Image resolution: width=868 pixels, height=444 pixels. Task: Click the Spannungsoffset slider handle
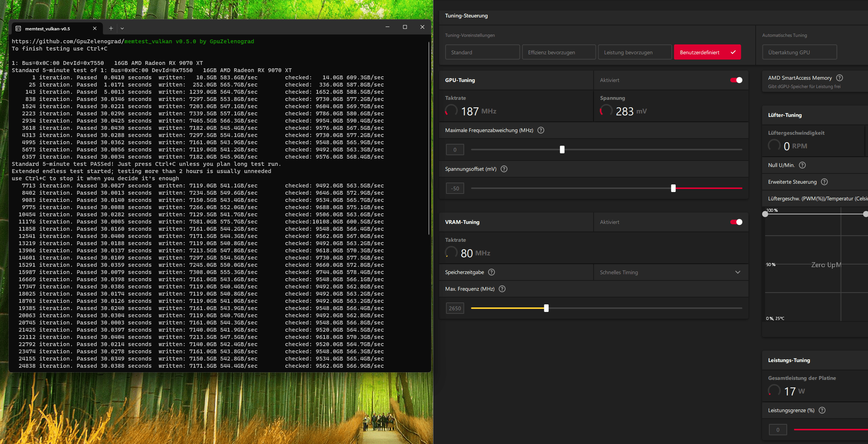click(x=673, y=188)
